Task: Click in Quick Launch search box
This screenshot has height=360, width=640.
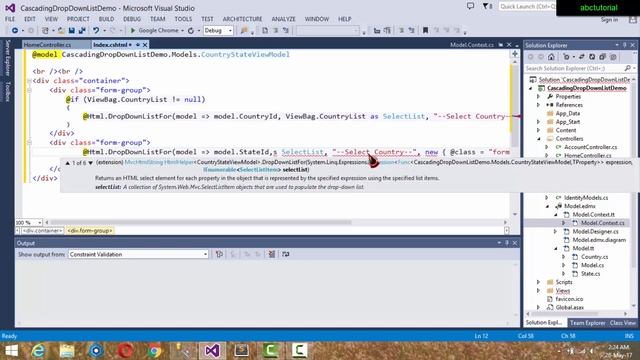Action: click(x=527, y=7)
